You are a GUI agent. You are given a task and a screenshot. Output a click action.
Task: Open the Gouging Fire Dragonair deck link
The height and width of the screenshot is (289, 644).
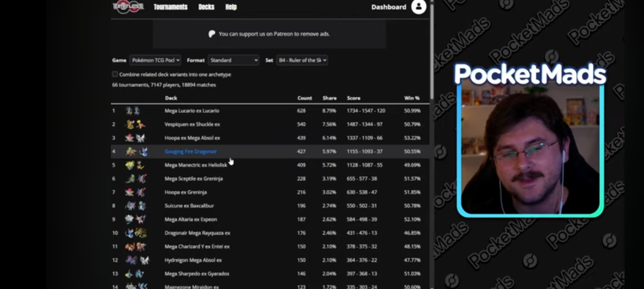point(191,151)
